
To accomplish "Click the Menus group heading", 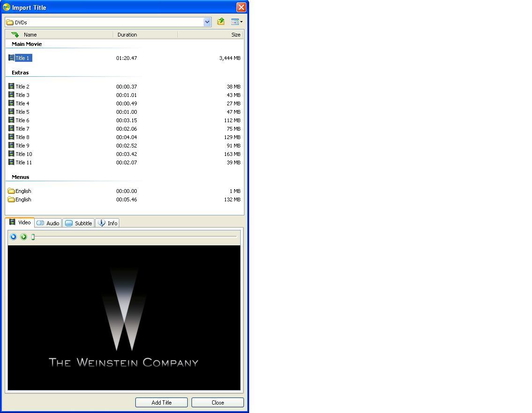I will click(20, 177).
